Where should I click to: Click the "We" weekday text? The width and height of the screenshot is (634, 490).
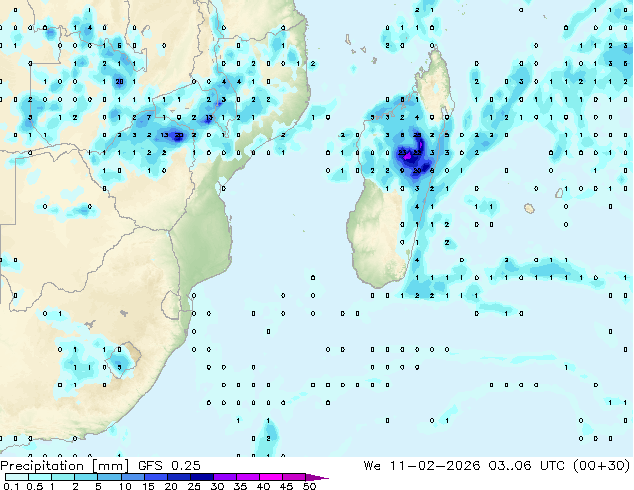point(372,465)
